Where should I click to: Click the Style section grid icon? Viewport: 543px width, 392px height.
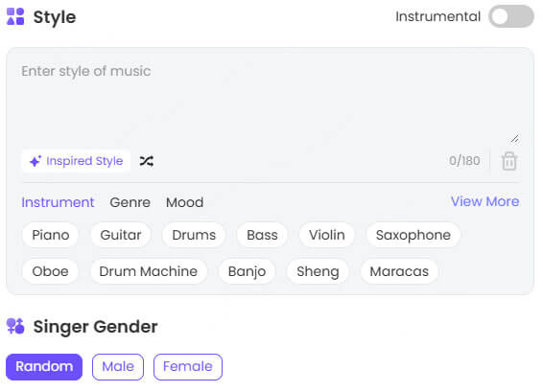coord(15,16)
